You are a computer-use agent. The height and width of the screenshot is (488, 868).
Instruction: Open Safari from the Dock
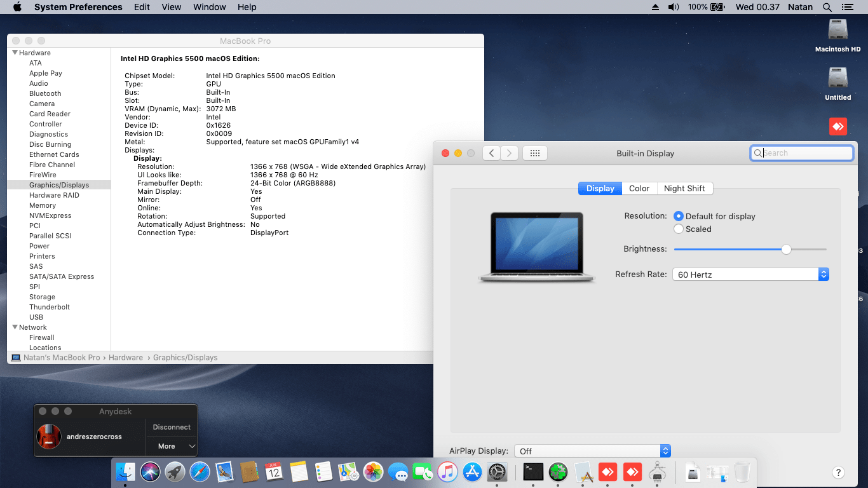tap(200, 471)
